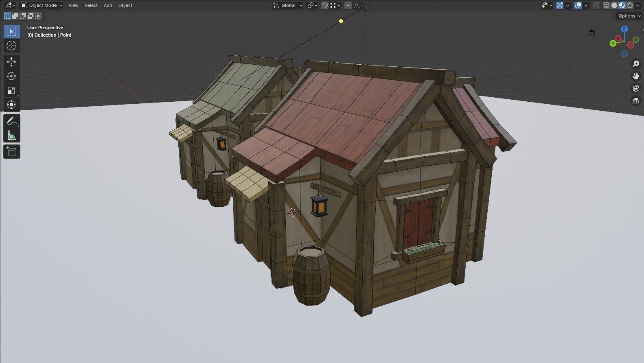Toggle X-Ray mode
This screenshot has width=644, height=363.
596,5
